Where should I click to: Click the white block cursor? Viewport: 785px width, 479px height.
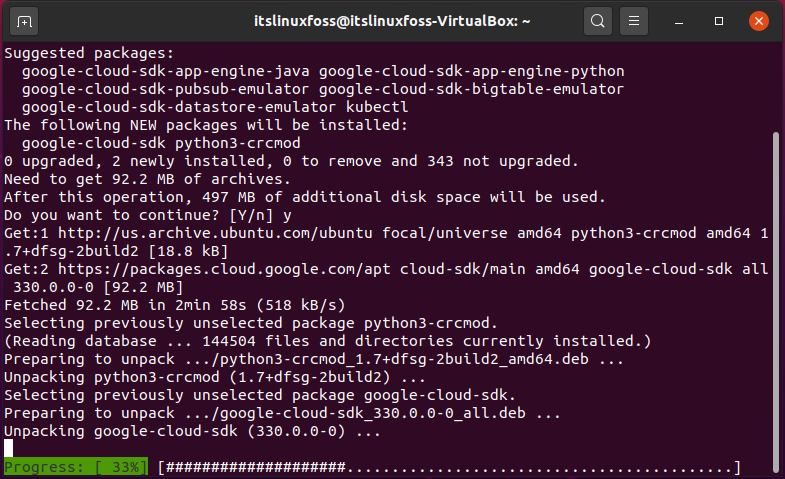(9, 448)
